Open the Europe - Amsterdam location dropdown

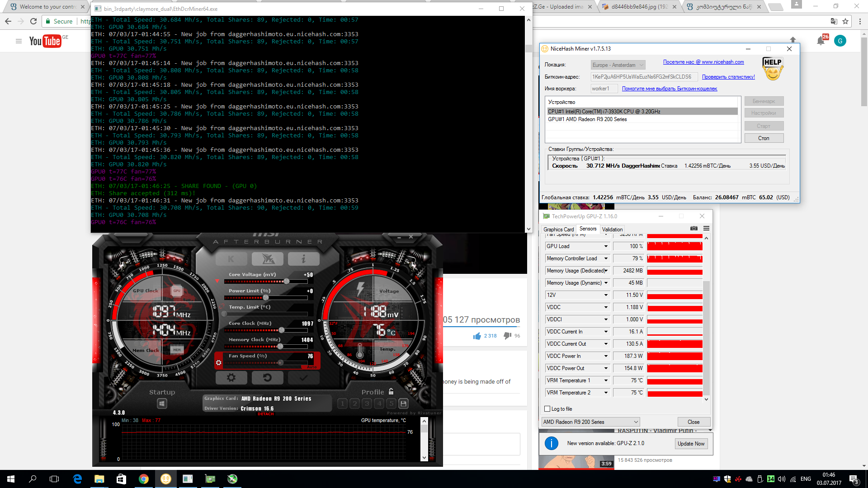click(618, 65)
